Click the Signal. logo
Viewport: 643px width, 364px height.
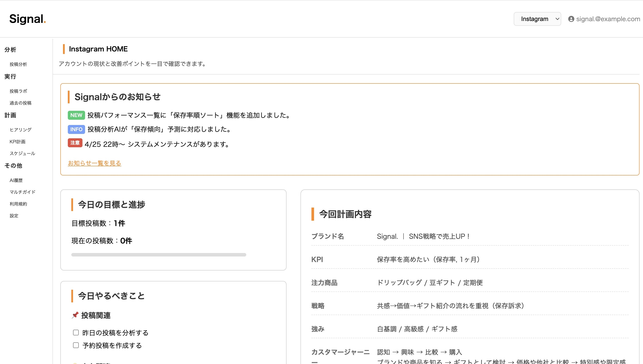pyautogui.click(x=28, y=19)
